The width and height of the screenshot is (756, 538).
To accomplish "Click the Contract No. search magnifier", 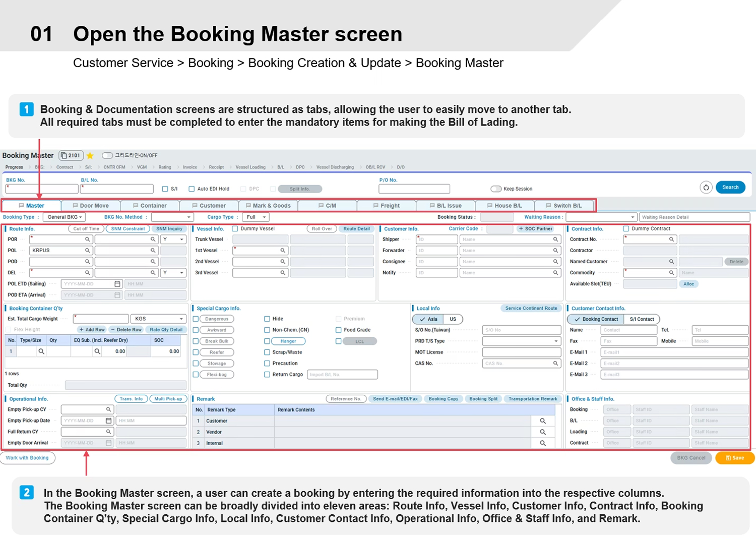I will (x=671, y=240).
